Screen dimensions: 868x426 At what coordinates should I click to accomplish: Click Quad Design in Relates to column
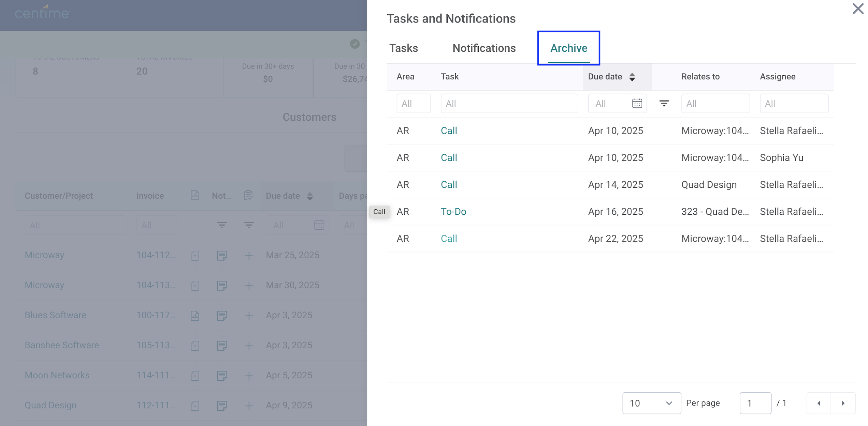[709, 185]
